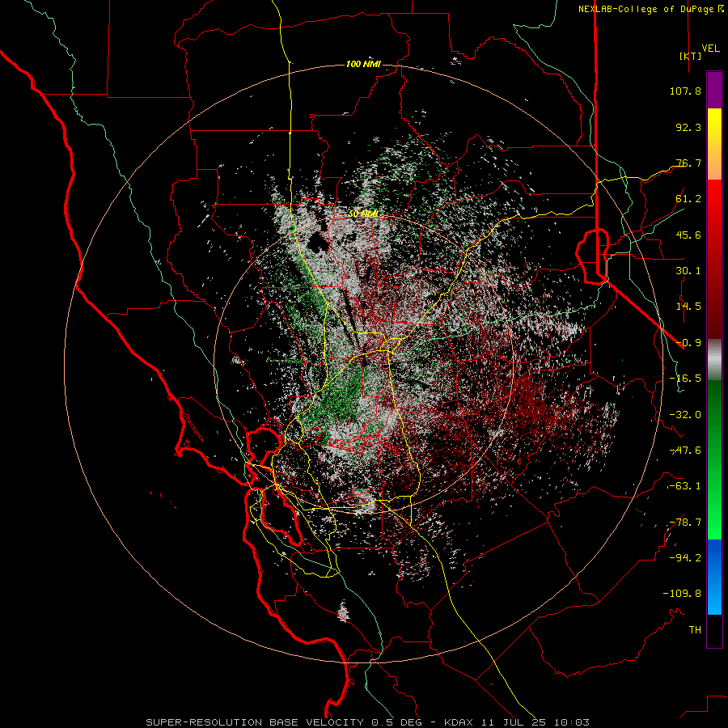Select the -0.9 legend value
The height and width of the screenshot is (728, 728).
coord(688,343)
